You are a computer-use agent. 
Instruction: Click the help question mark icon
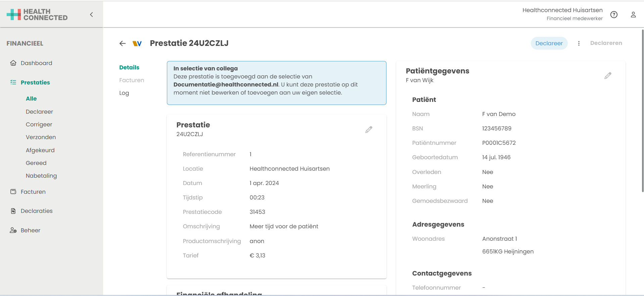(x=614, y=14)
